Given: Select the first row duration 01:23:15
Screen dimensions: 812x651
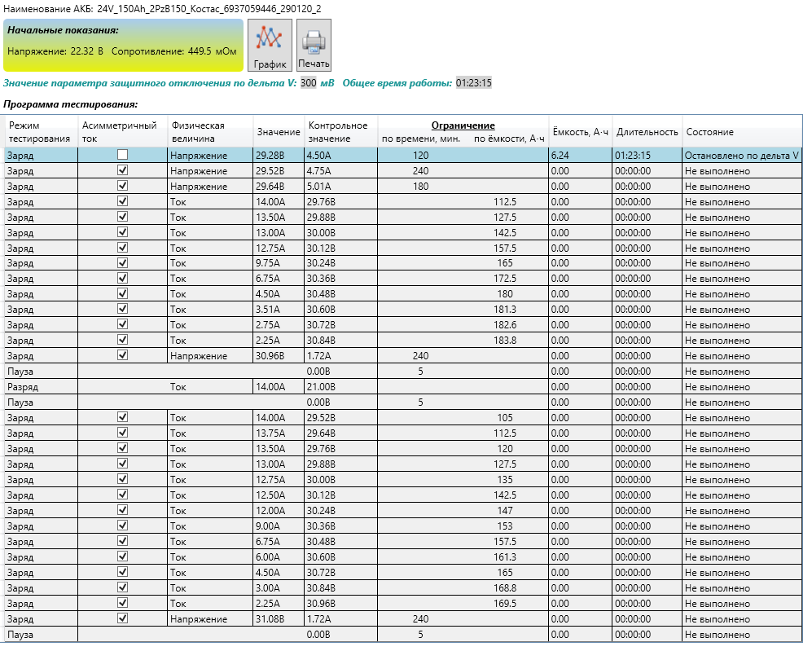Looking at the screenshot, I should [x=647, y=156].
